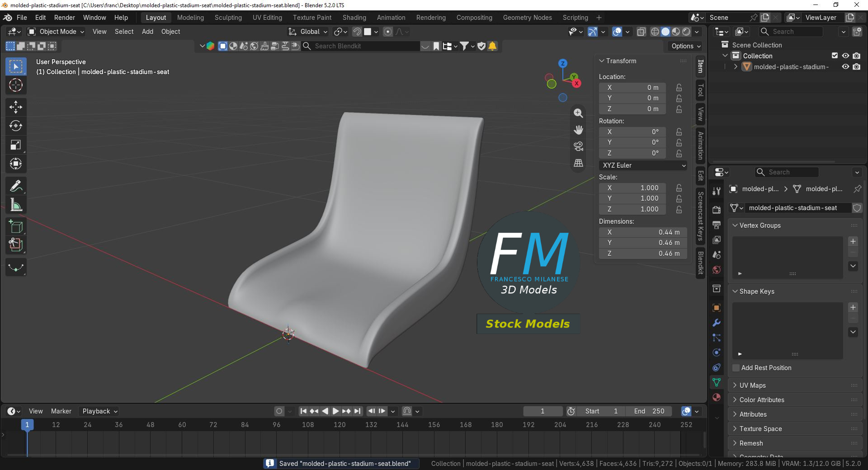The image size is (868, 470).
Task: Select the Annotate pencil tool
Action: [x=16, y=186]
